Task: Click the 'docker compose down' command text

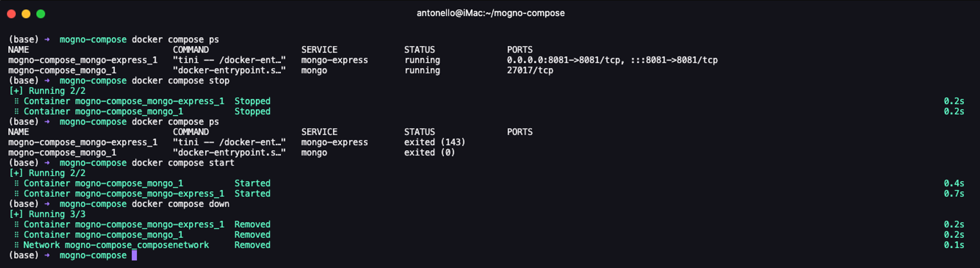Action: 180,204
